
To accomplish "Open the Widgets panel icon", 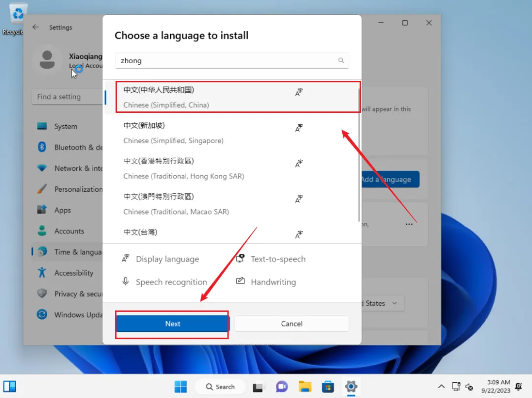I will 10,386.
